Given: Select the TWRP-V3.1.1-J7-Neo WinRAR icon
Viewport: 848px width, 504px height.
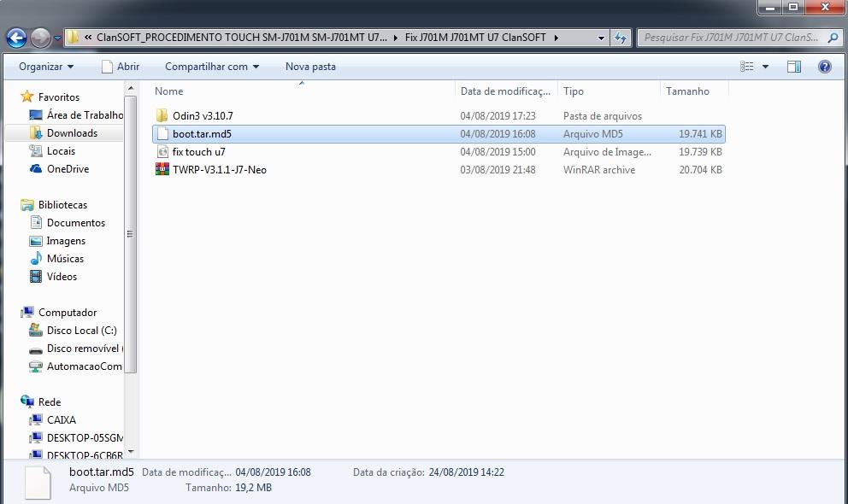Looking at the screenshot, I should click(162, 170).
